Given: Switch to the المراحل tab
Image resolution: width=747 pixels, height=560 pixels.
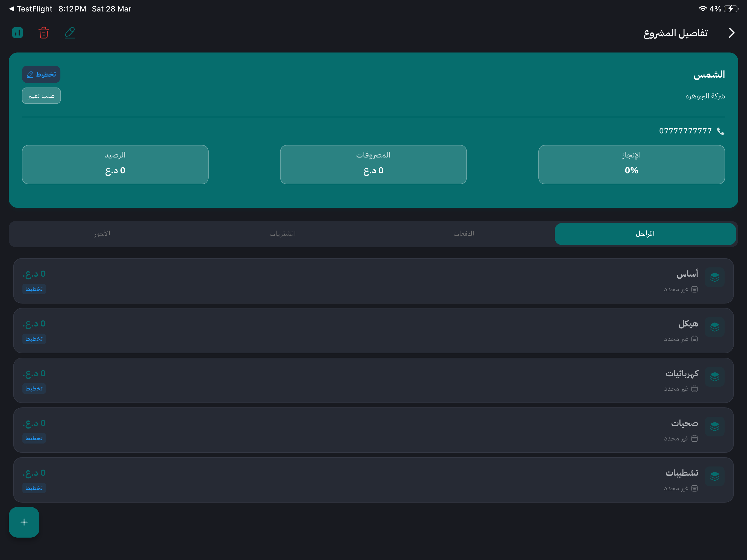Looking at the screenshot, I should point(645,234).
